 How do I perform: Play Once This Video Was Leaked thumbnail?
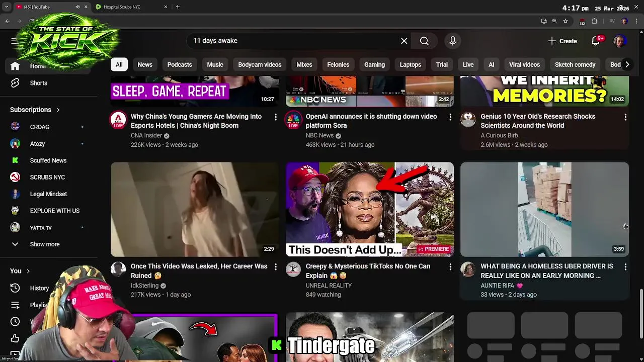[x=195, y=209]
